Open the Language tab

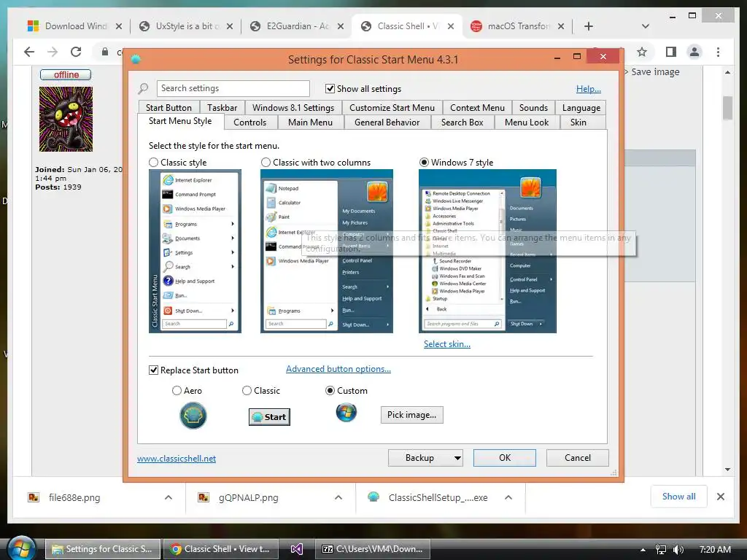[581, 108]
